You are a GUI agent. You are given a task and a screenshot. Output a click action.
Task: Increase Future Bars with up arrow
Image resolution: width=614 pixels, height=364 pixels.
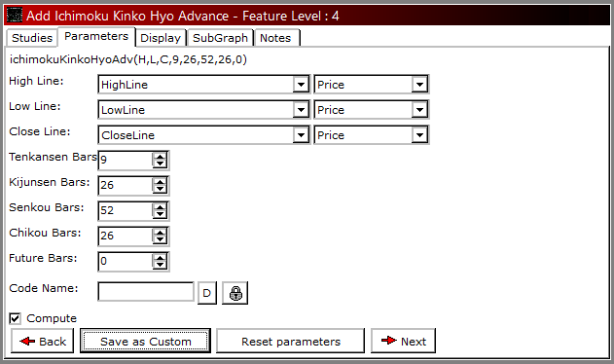pyautogui.click(x=160, y=257)
